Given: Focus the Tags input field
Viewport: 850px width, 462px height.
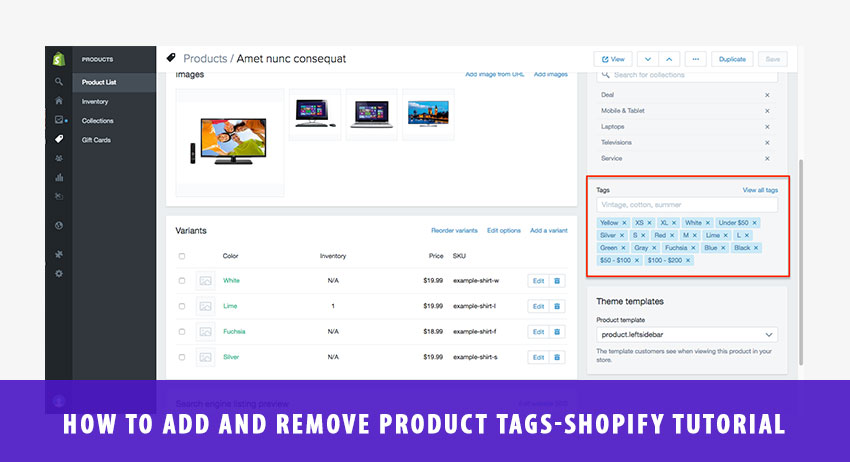Looking at the screenshot, I should (x=687, y=205).
